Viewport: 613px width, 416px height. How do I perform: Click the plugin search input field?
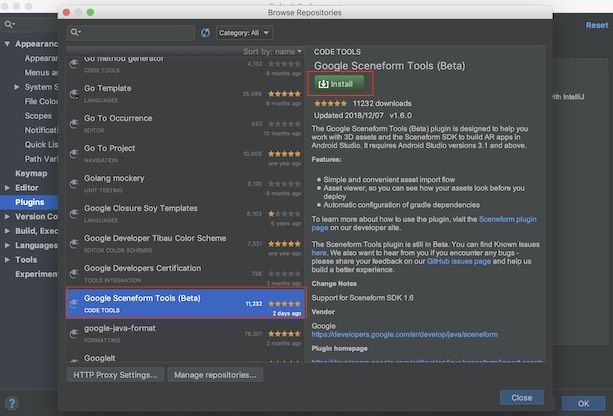tap(131, 32)
